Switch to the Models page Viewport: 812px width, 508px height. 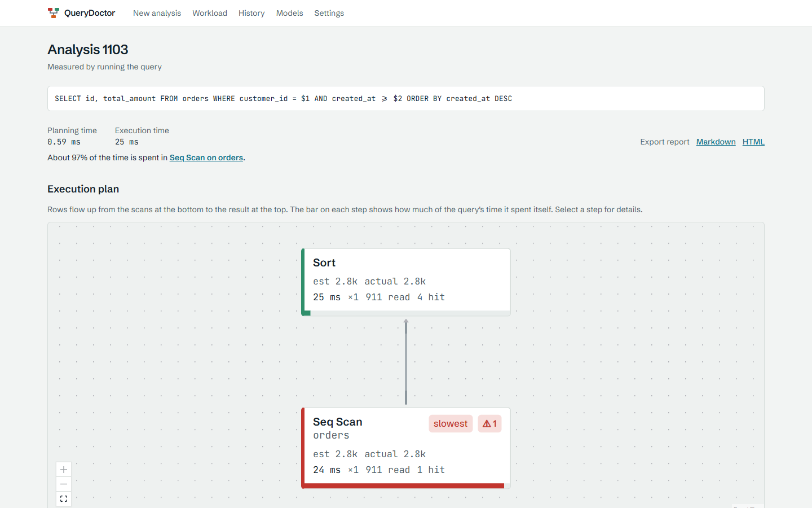tap(289, 13)
